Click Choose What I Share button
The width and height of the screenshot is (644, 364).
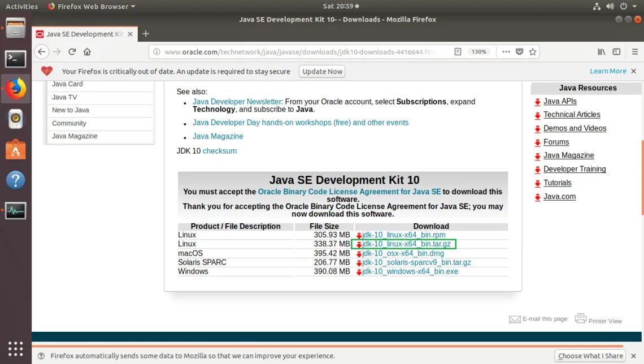(x=590, y=356)
